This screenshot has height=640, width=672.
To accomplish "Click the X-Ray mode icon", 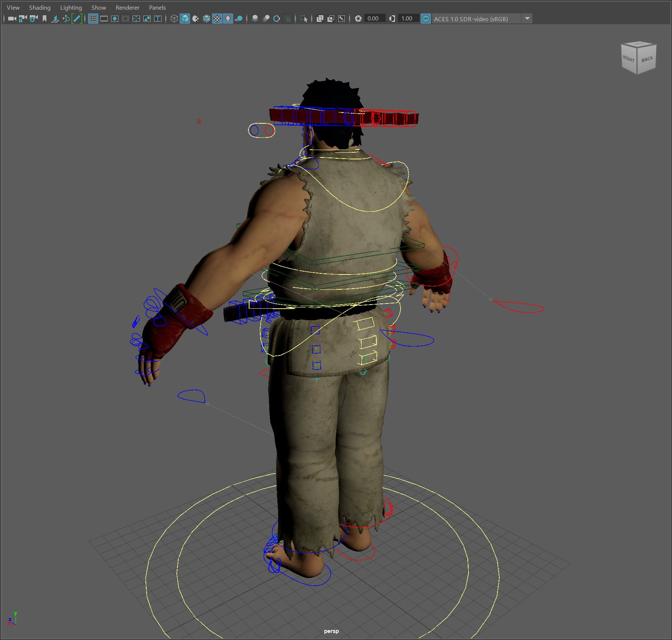I will pos(320,19).
